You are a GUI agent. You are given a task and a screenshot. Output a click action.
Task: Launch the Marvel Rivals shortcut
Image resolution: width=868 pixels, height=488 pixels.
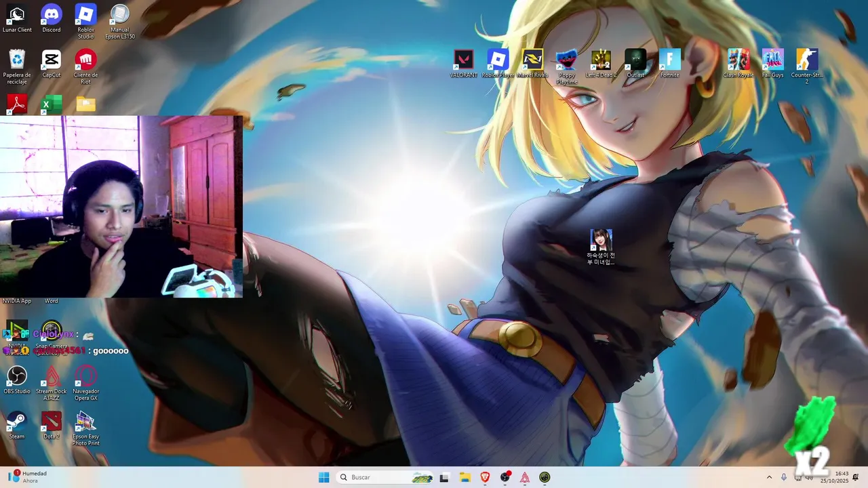[532, 64]
